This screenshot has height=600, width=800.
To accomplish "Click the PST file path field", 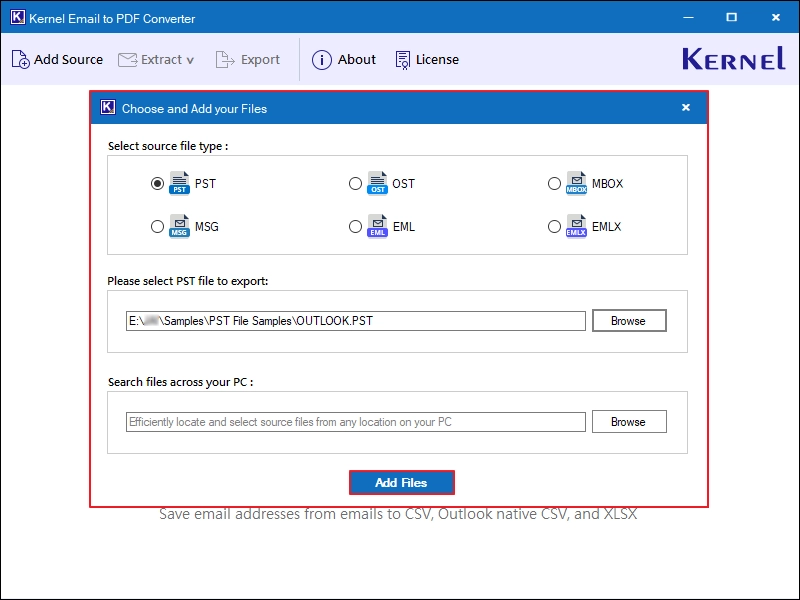I will [x=356, y=321].
